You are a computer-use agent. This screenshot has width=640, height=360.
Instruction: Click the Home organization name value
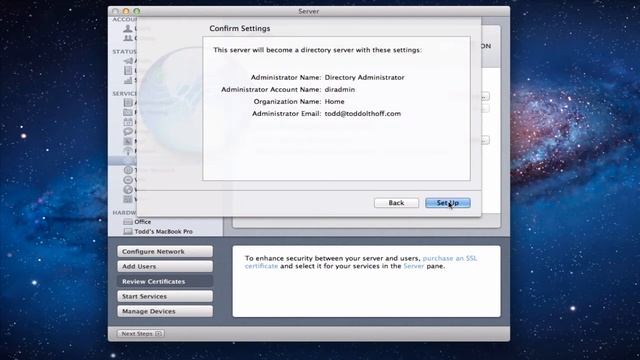pos(334,101)
